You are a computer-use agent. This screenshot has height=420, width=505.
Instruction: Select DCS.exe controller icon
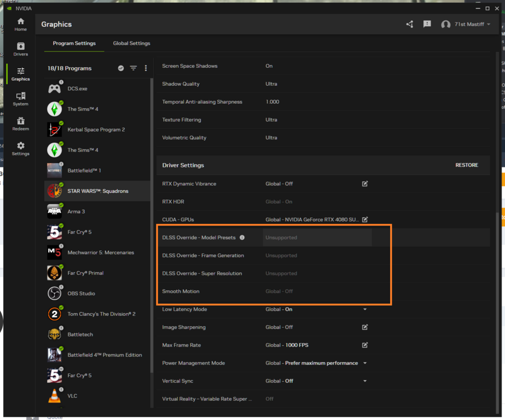pos(54,88)
